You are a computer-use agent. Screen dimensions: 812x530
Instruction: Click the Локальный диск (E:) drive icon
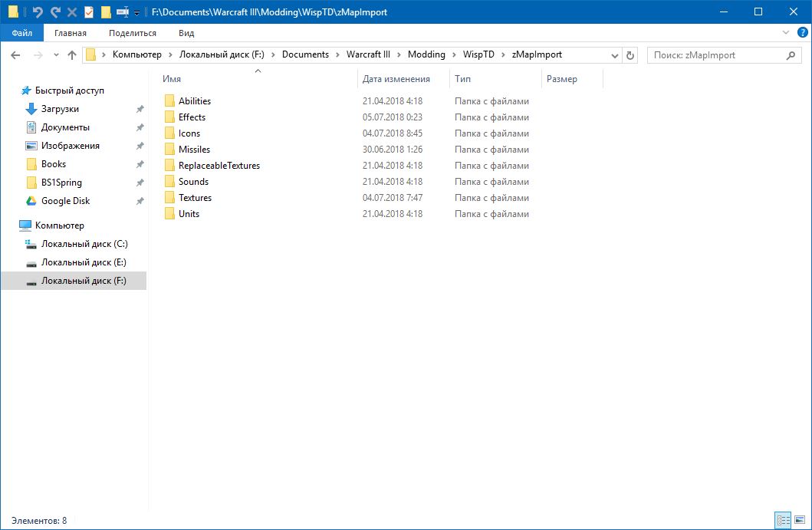tap(31, 263)
